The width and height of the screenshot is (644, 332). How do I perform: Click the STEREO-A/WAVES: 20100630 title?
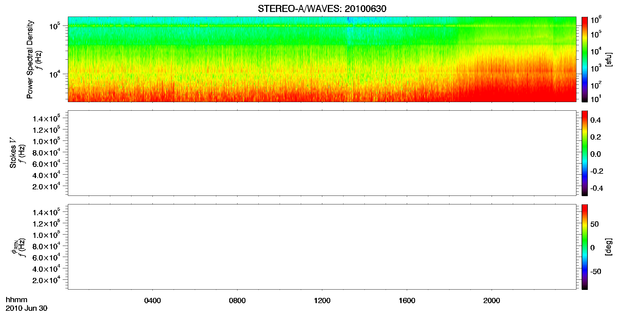[x=322, y=9]
